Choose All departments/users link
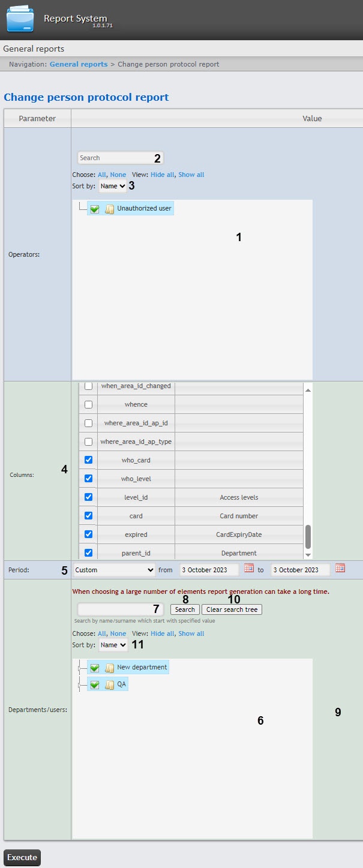 click(101, 633)
